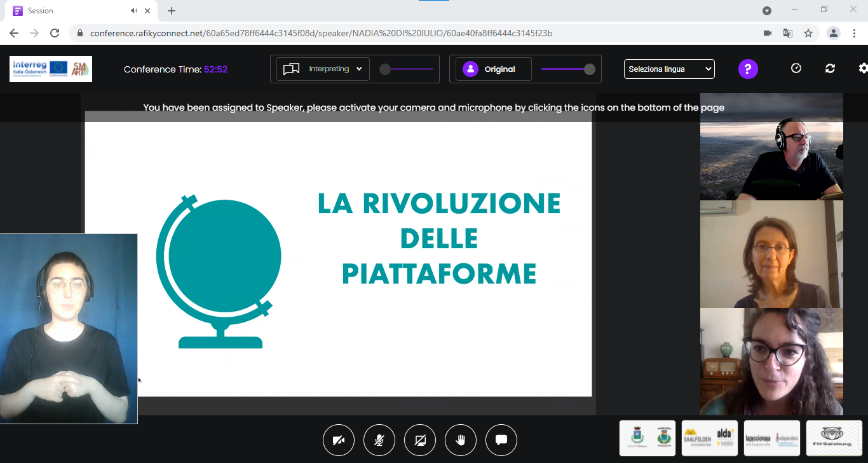Click the translate page icon in the address bar
This screenshot has height=463, width=868.
[x=788, y=33]
